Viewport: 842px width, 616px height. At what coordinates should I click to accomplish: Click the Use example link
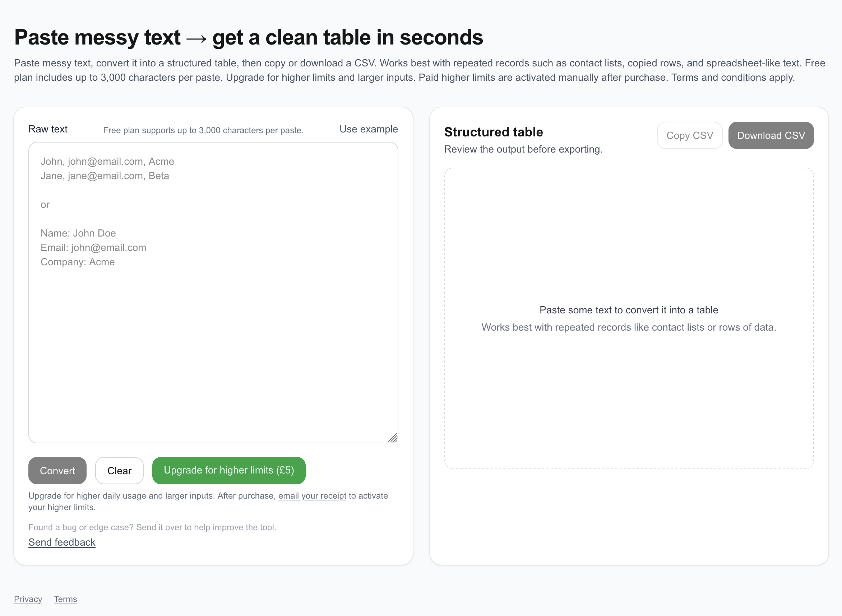tap(368, 129)
